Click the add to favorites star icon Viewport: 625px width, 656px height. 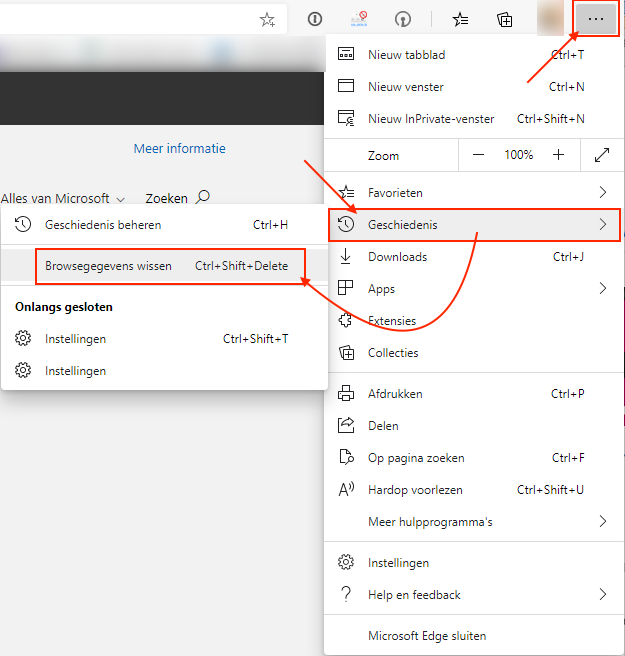[267, 19]
